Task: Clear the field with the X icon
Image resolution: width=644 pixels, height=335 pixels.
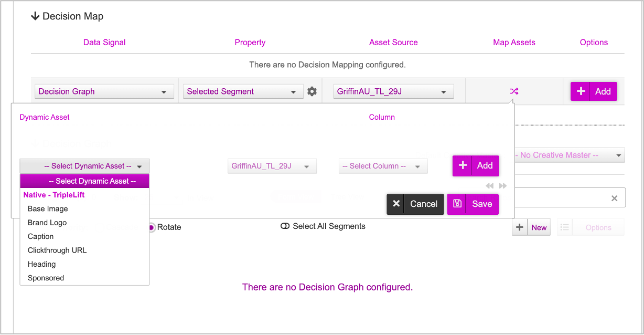Action: pyautogui.click(x=614, y=198)
